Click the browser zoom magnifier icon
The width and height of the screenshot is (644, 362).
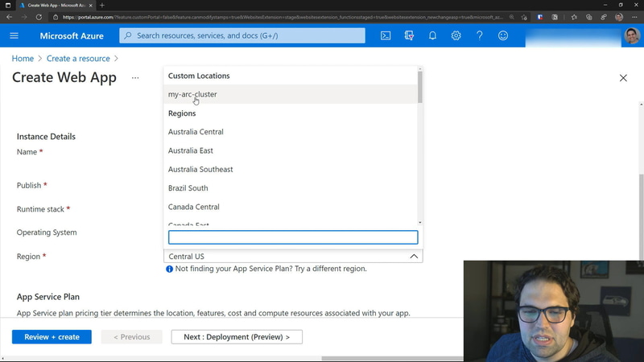[x=512, y=17]
